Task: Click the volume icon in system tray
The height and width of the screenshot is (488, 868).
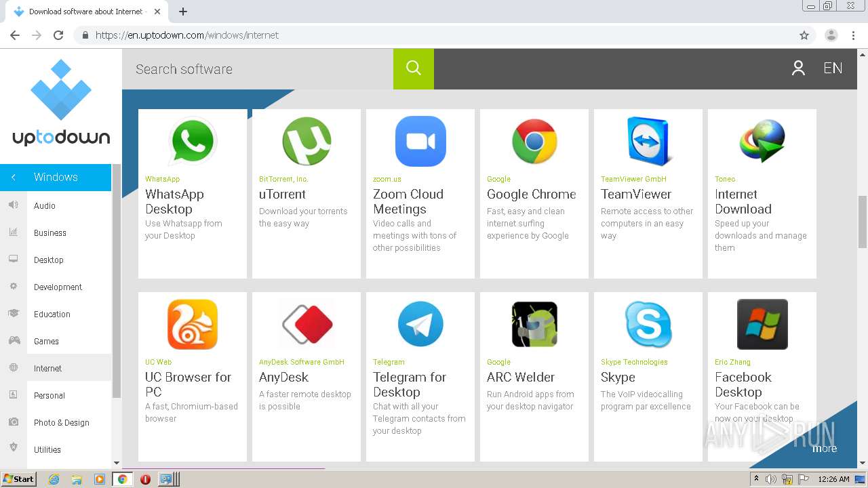Action: click(771, 479)
